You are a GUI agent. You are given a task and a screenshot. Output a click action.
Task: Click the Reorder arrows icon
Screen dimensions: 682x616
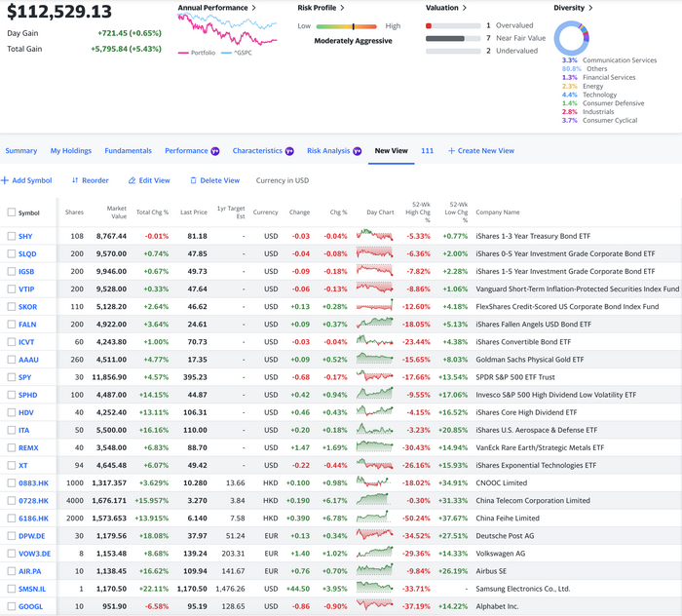pos(75,180)
